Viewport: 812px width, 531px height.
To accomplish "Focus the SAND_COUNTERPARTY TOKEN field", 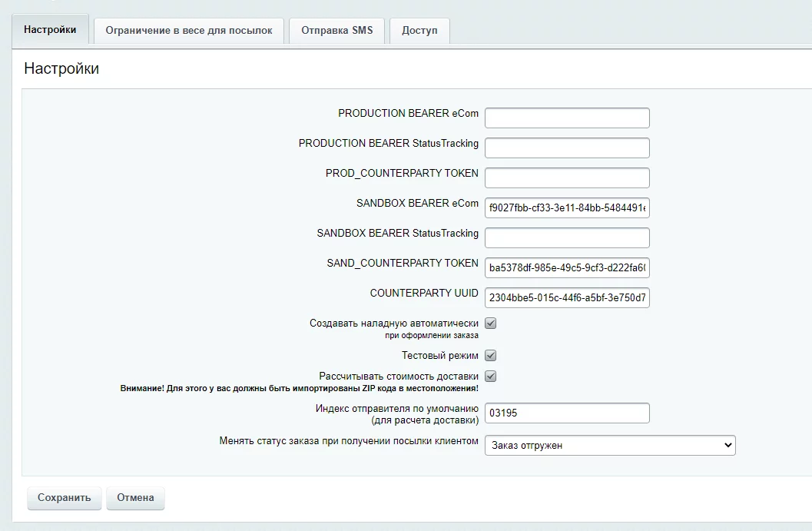I will click(x=567, y=267).
